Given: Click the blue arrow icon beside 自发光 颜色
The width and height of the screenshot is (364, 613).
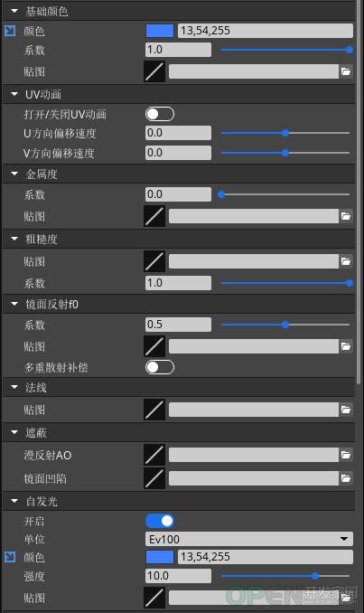Looking at the screenshot, I should (x=10, y=557).
